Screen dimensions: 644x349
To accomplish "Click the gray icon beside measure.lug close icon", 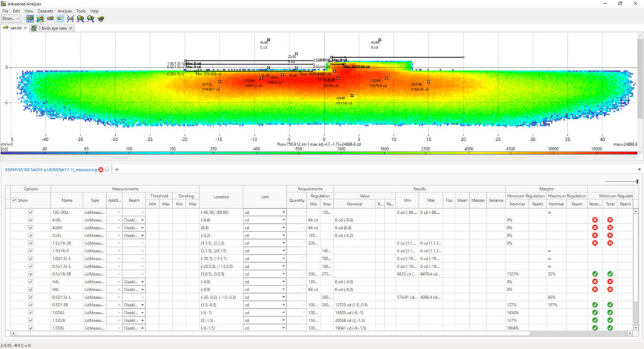I will click(x=107, y=170).
